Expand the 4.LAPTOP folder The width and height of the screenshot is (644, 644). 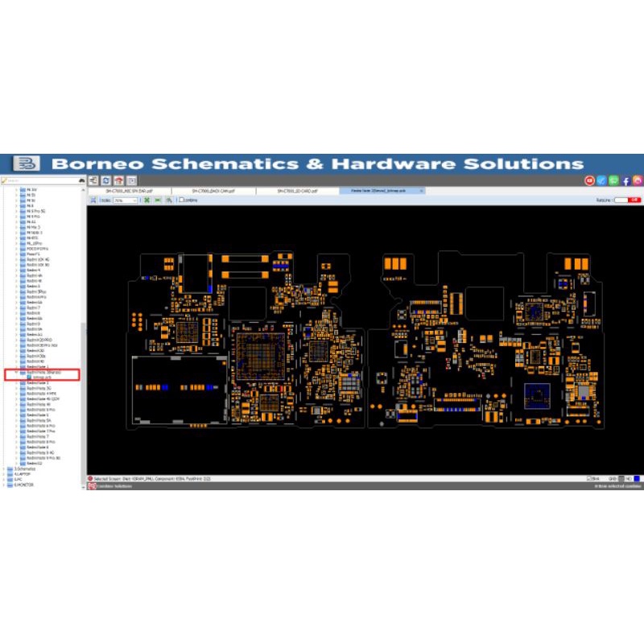pyautogui.click(x=4, y=474)
